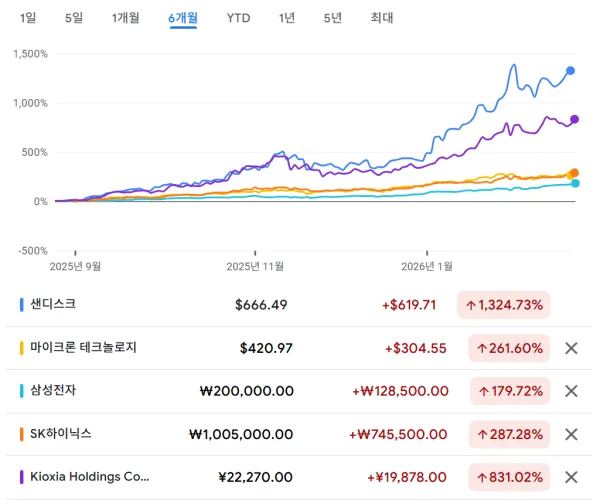
Task: Select the 1개월 time range
Action: pyautogui.click(x=126, y=18)
